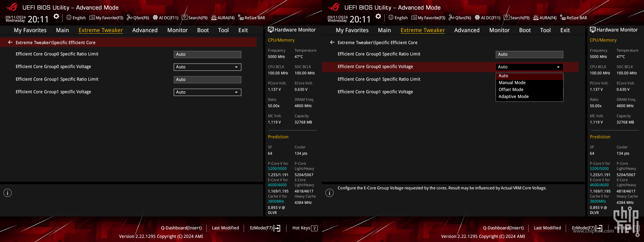644x242 pixels.
Task: Open settings gear in right BIOS screen
Action: [378, 16]
